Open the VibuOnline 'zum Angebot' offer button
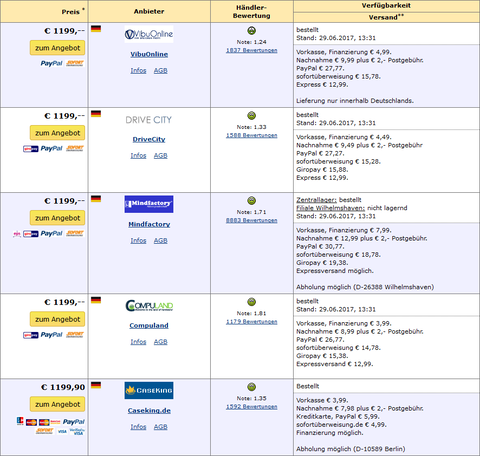The height and width of the screenshot is (456, 480). click(x=57, y=48)
